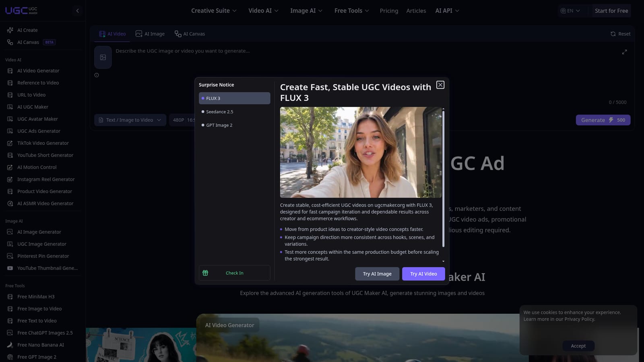Screen dimensions: 644x362
Task: Click the Reference to Video sidebar icon
Action: point(10,83)
